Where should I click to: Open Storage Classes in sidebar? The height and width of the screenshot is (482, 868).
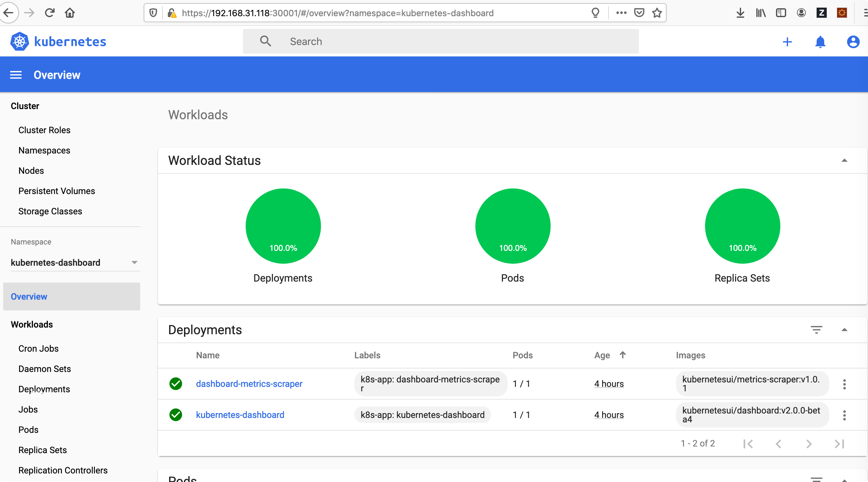[x=50, y=211]
